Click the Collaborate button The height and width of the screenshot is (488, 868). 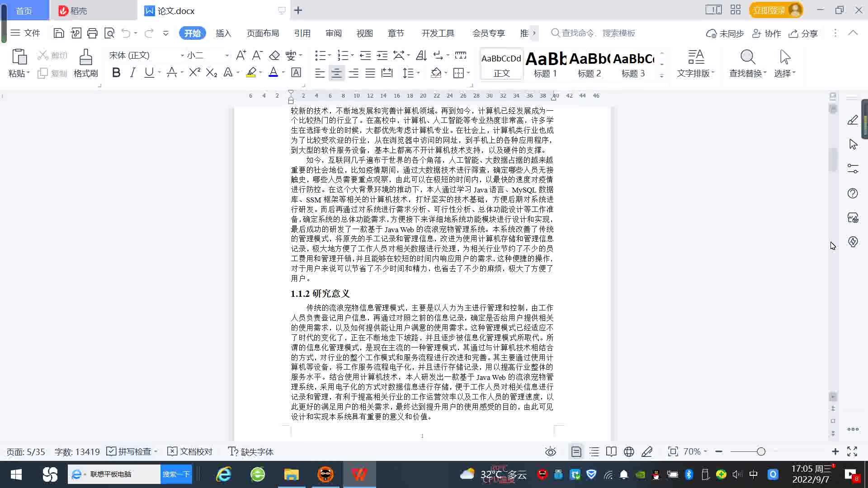pyautogui.click(x=767, y=33)
